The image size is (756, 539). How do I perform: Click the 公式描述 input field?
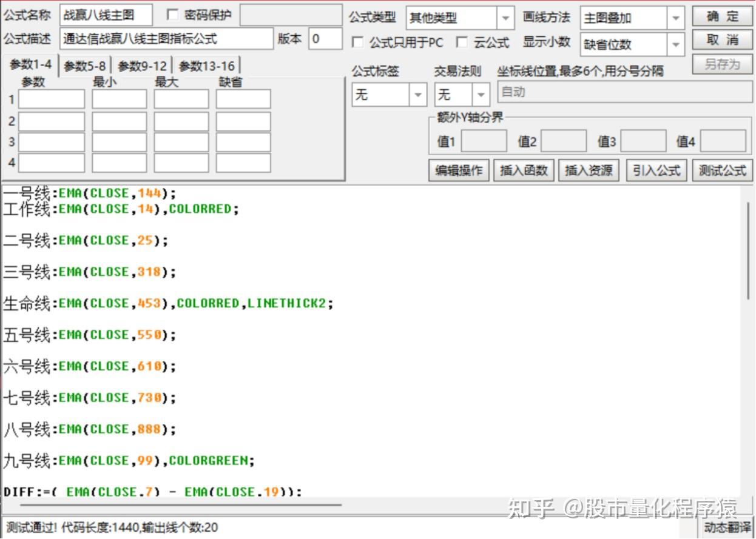coord(167,39)
